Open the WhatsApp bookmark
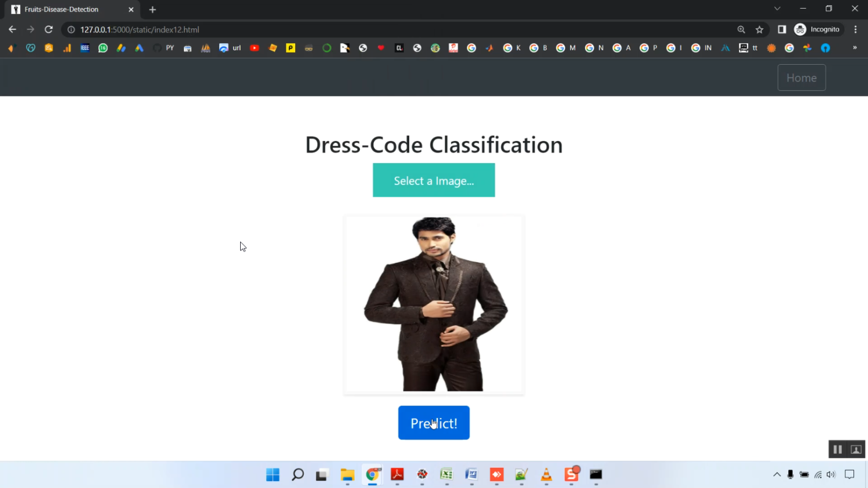This screenshot has height=488, width=868. click(103, 48)
